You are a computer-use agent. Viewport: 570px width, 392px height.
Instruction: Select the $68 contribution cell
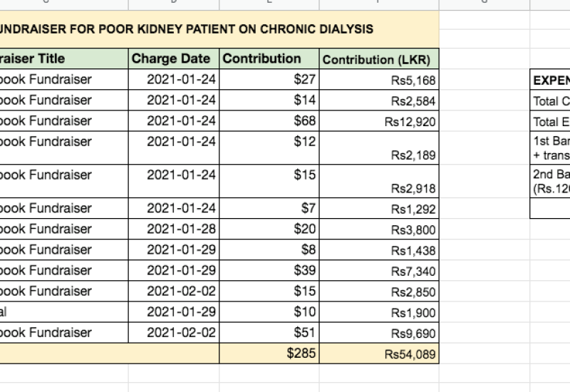pos(269,120)
